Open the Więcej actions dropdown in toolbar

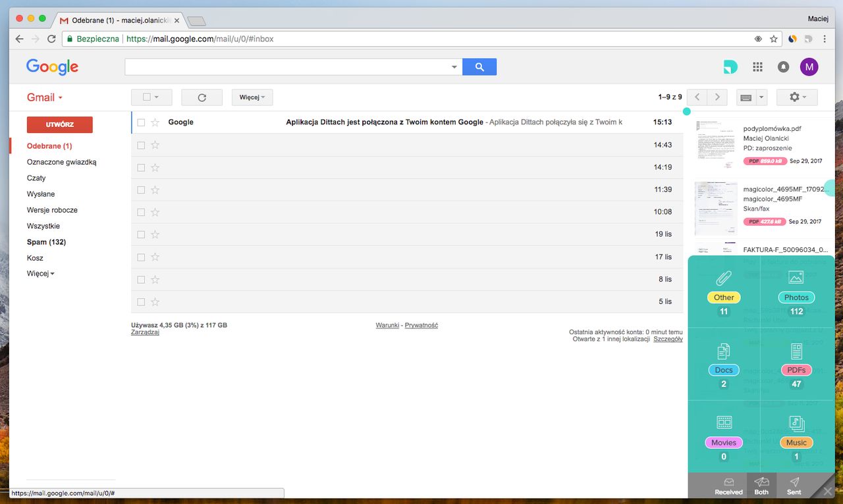pyautogui.click(x=252, y=97)
